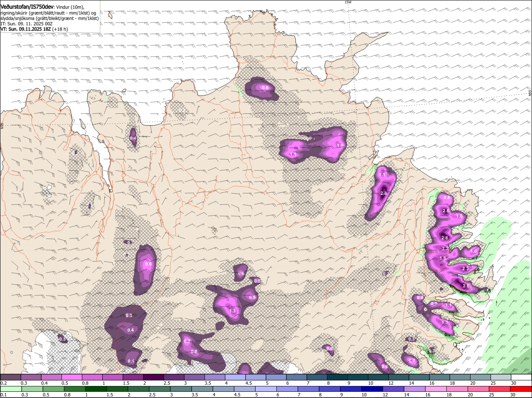This screenshot has height=398, width=532.
Task: Select the upper-scale swatch above label 20
Action: [x=480, y=377]
